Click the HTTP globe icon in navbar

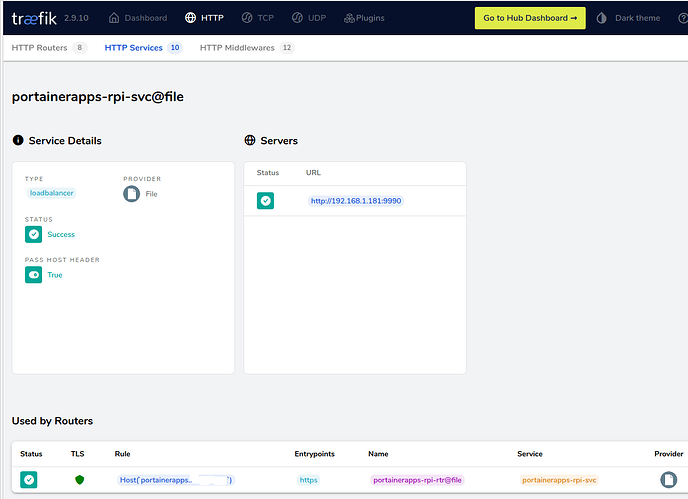click(x=190, y=18)
